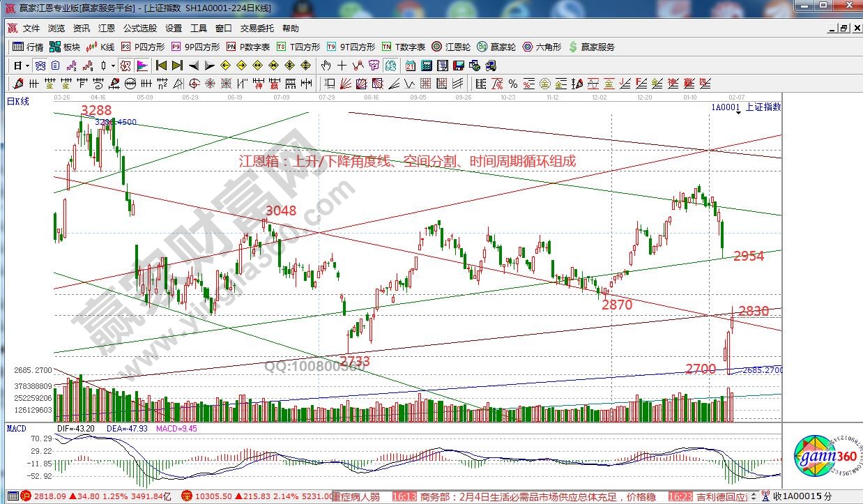Select the hand pan tool

(326, 66)
